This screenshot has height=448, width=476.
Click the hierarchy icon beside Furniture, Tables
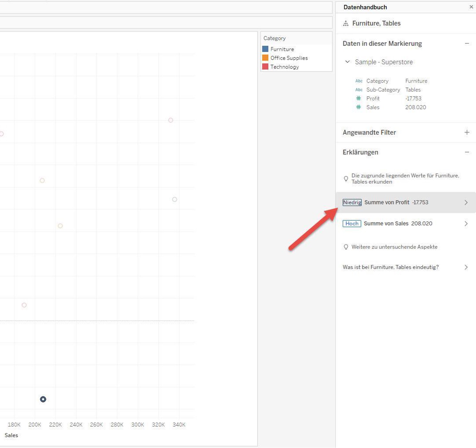pyautogui.click(x=345, y=23)
